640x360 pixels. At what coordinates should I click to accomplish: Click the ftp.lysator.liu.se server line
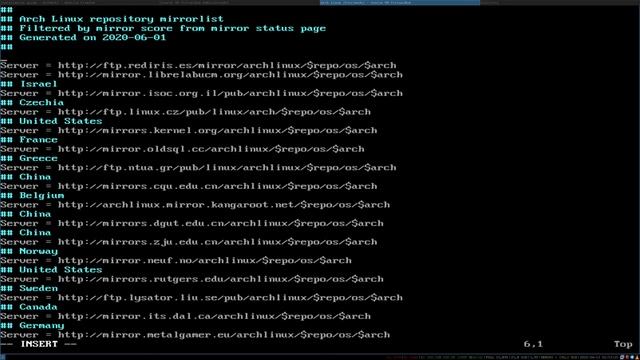201,298
